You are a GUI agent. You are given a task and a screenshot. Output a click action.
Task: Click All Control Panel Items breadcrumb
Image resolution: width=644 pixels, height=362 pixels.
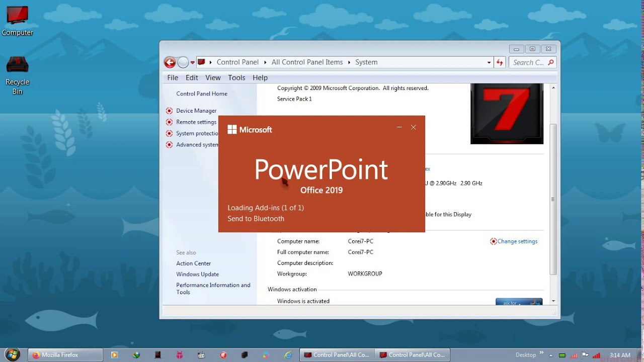(x=307, y=62)
